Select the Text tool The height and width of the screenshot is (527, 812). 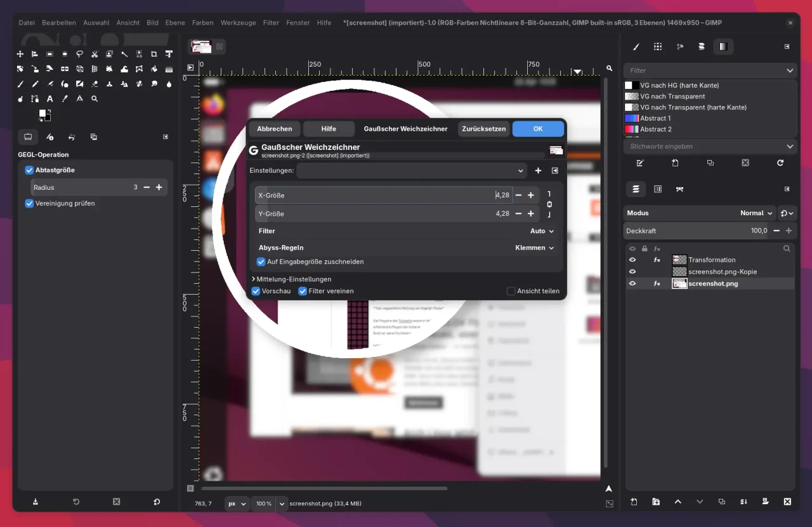pos(50,99)
